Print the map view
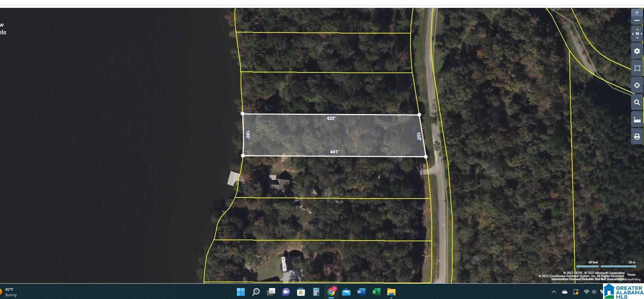The height and width of the screenshot is (299, 644). click(637, 136)
